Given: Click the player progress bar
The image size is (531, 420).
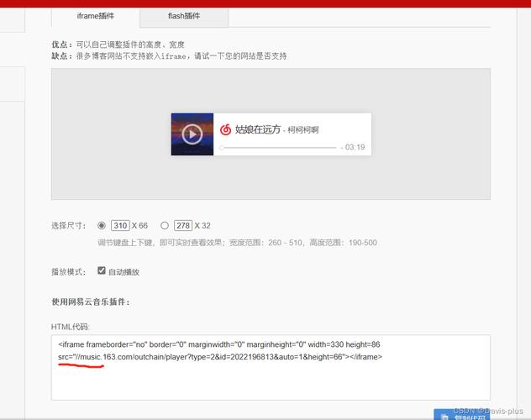Looking at the screenshot, I should [278, 148].
